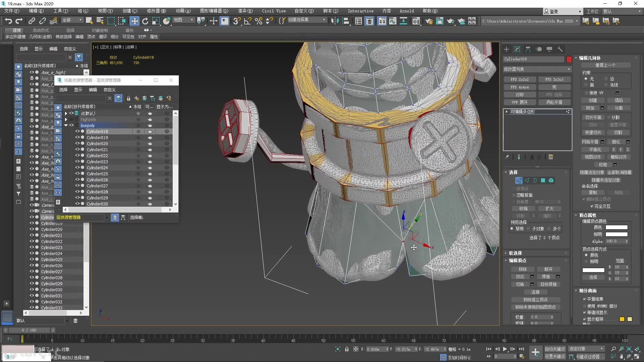Activate the Select and Move tool
This screenshot has height=362, width=644.
135,21
